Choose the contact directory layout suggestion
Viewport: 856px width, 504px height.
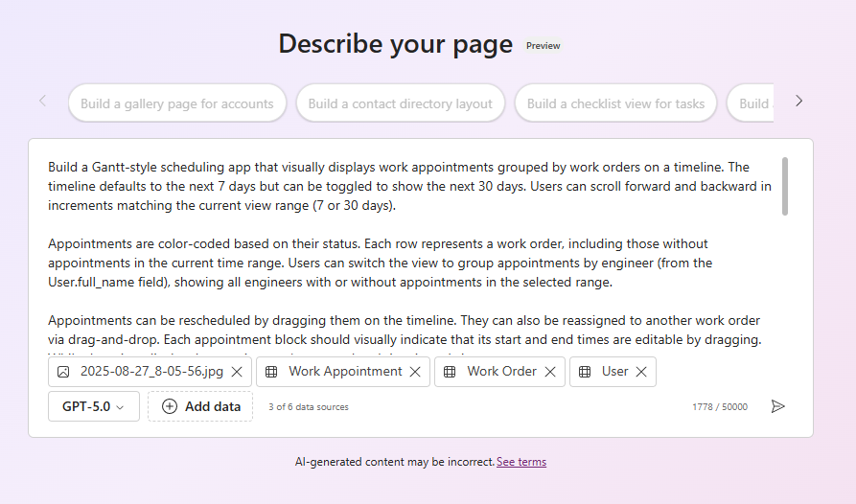400,103
